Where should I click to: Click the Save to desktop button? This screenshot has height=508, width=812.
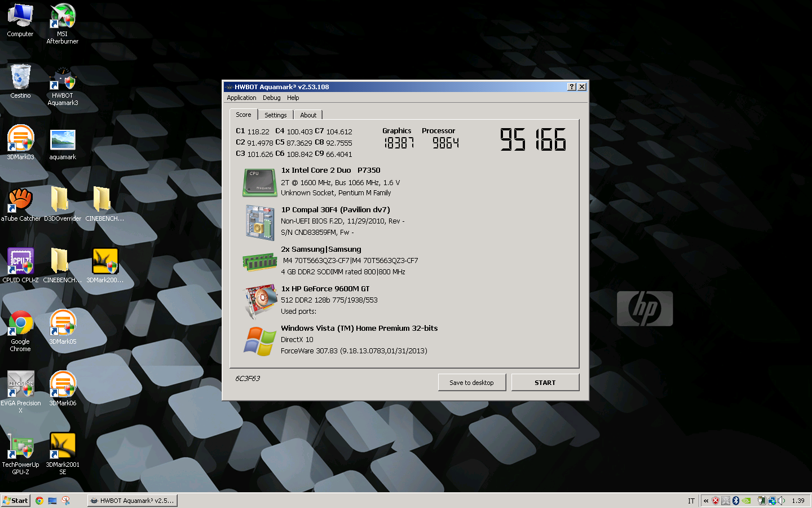(x=471, y=383)
